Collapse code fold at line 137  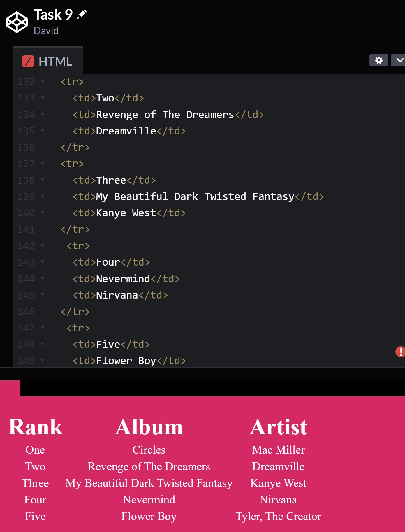point(43,164)
